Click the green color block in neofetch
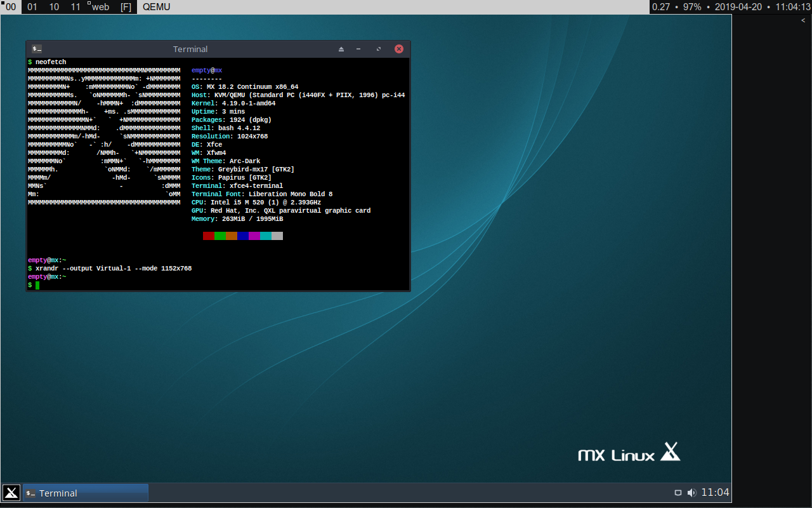 pos(220,236)
